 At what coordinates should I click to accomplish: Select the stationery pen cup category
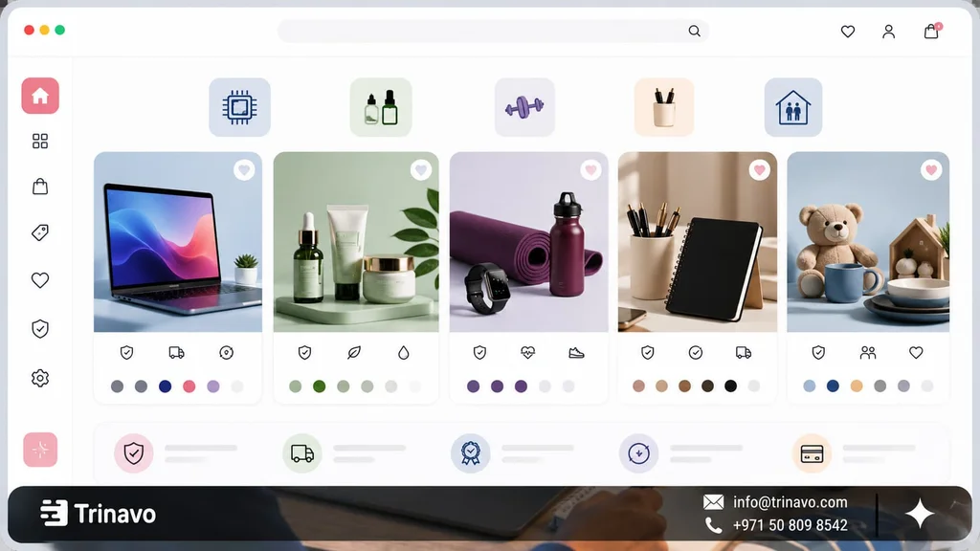pyautogui.click(x=664, y=107)
